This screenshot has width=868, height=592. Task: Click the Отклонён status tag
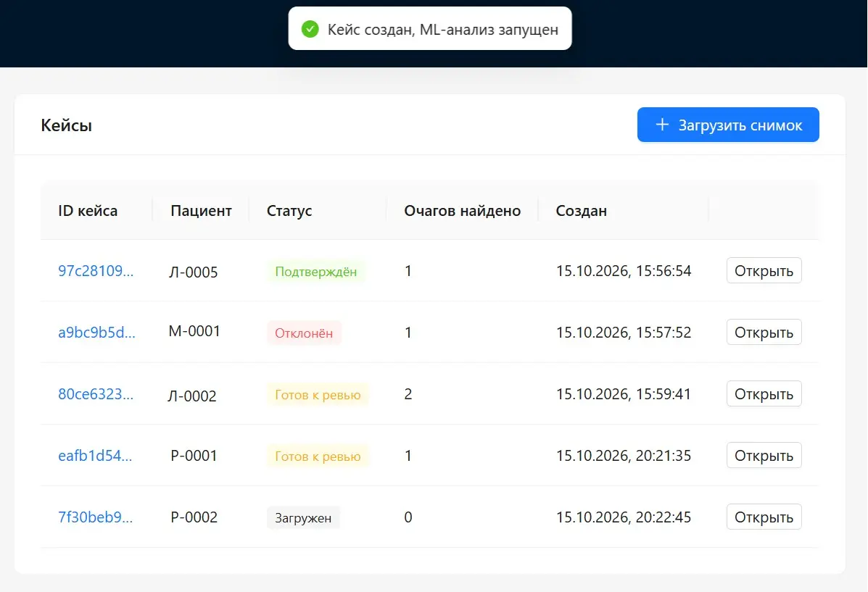[304, 333]
